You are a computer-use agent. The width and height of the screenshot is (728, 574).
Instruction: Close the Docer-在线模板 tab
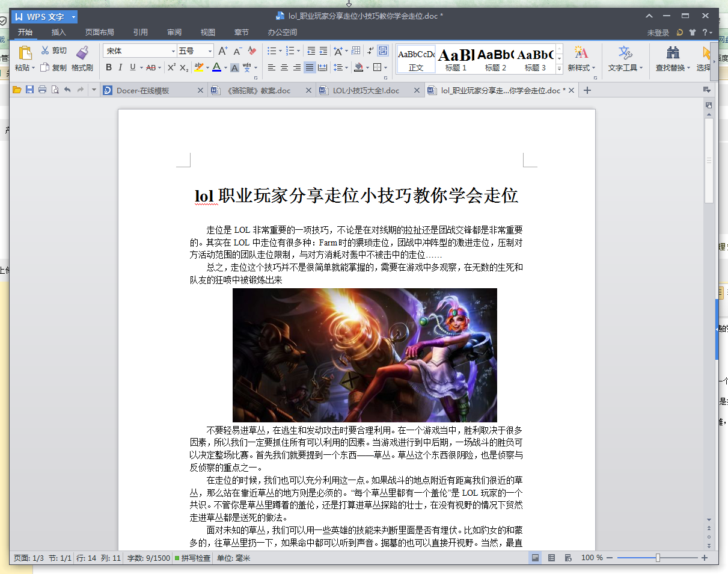(x=201, y=90)
